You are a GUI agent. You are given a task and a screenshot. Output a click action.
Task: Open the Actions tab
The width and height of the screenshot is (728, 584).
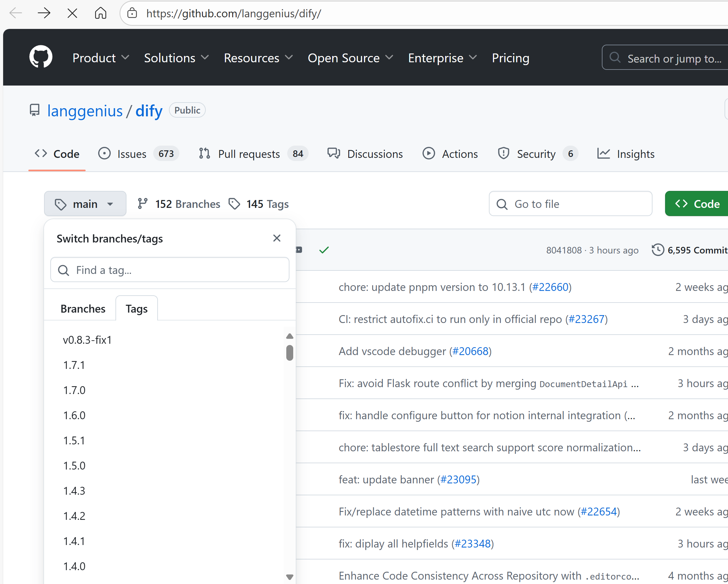tap(450, 153)
